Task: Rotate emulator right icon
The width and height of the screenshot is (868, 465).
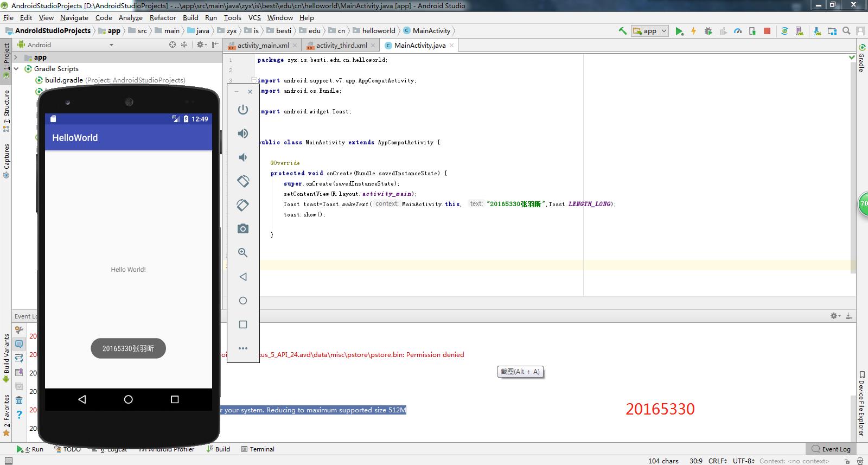Action: [243, 205]
